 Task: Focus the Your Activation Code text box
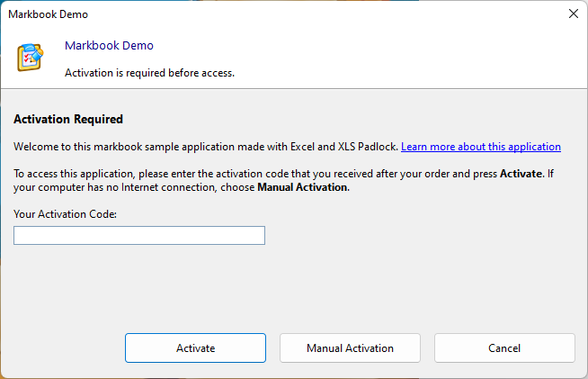(x=139, y=236)
